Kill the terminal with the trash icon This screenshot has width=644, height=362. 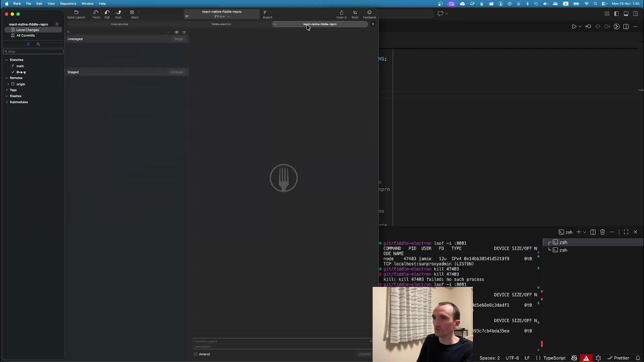[602, 232]
